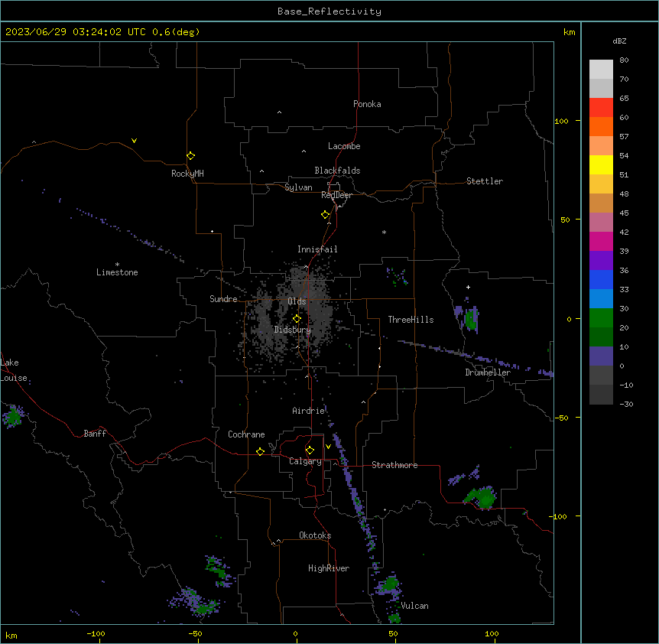Click the yellow marker near RockyMH
659x644 pixels.
[x=190, y=155]
